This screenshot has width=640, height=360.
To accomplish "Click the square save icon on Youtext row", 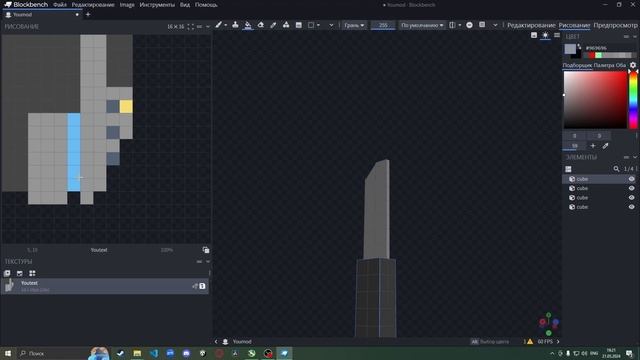I will click(x=202, y=286).
